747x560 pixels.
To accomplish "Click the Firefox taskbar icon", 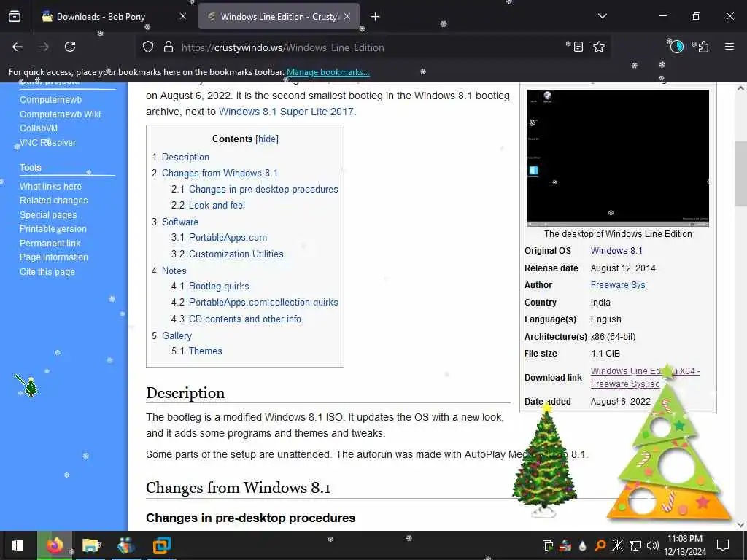I will [x=55, y=545].
